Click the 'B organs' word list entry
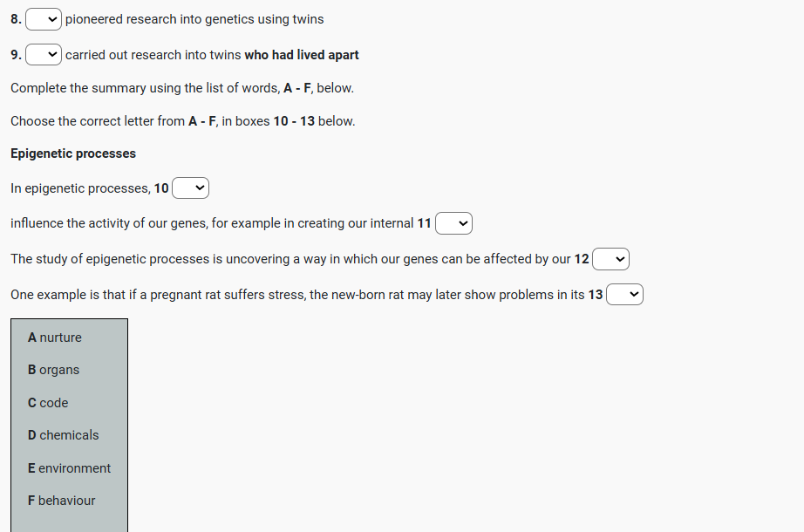The height and width of the screenshot is (532, 804). pos(53,370)
